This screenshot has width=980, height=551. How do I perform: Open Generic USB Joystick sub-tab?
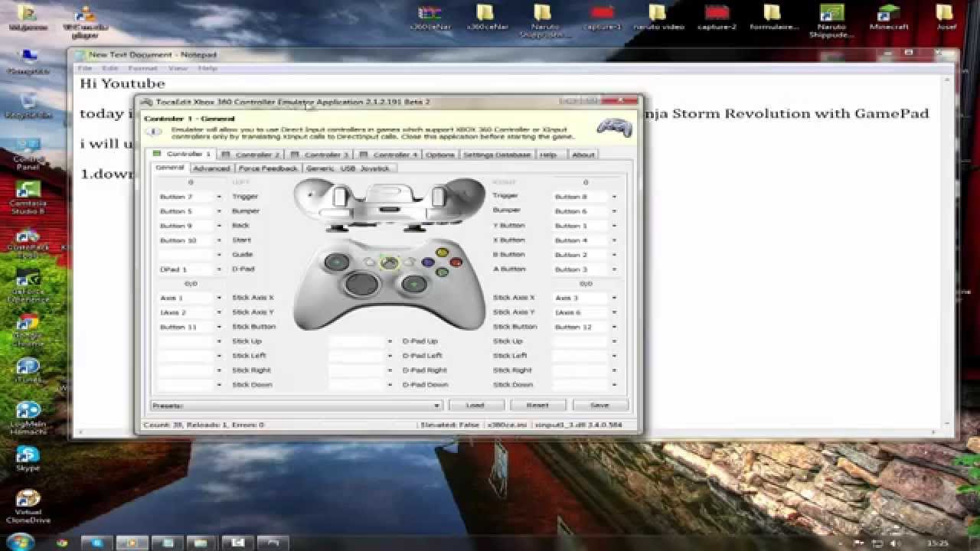(x=348, y=168)
